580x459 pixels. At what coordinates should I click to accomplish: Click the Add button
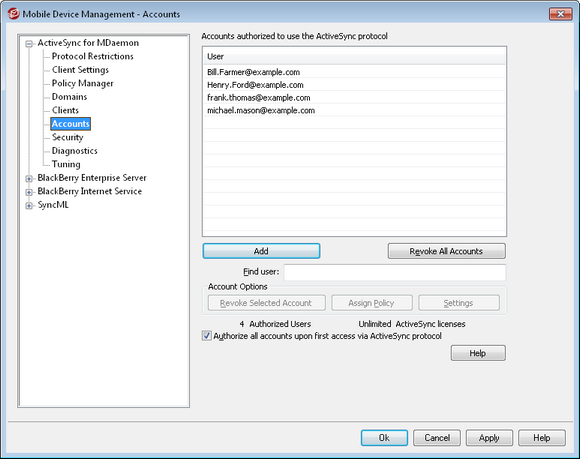[261, 251]
